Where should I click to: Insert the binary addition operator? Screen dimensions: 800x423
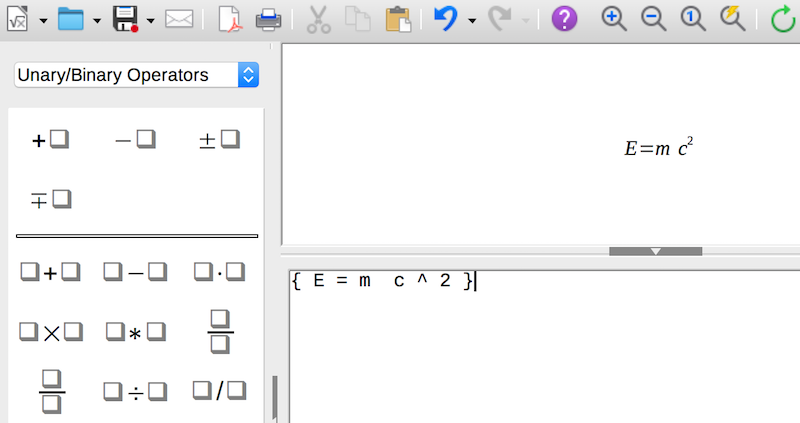click(x=51, y=272)
